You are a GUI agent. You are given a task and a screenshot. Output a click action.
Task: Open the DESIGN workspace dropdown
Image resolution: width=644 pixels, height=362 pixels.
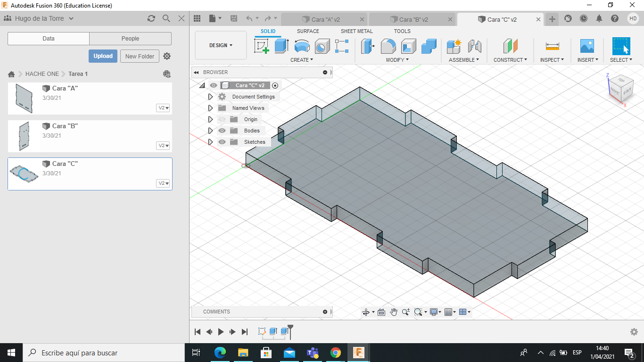(221, 45)
